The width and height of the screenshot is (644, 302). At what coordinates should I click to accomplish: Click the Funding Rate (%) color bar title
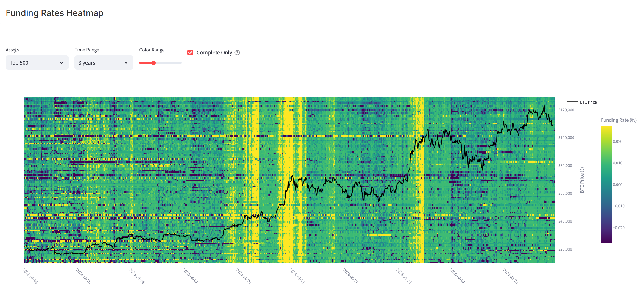(618, 120)
